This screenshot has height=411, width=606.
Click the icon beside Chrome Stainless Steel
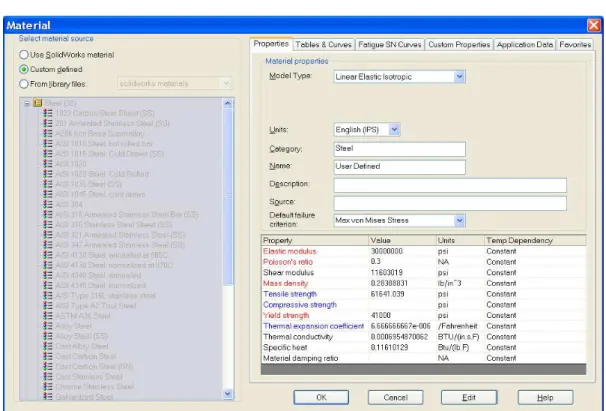(x=48, y=386)
